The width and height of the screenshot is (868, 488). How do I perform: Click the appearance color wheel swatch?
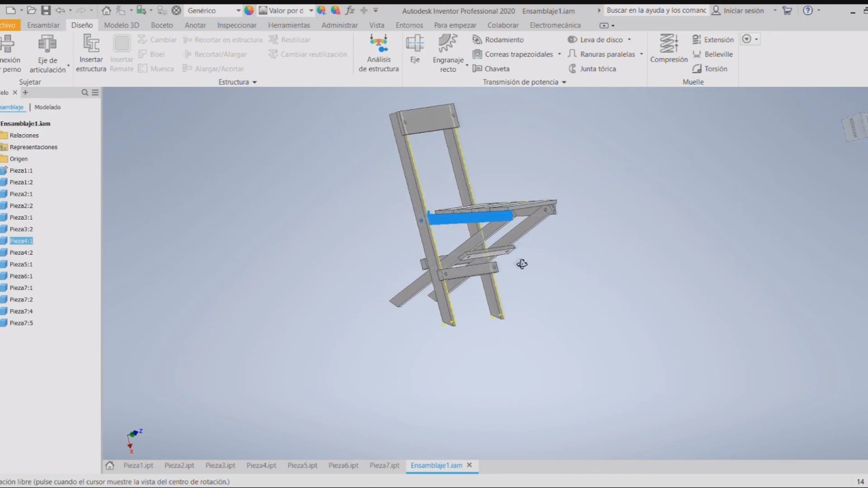click(250, 11)
